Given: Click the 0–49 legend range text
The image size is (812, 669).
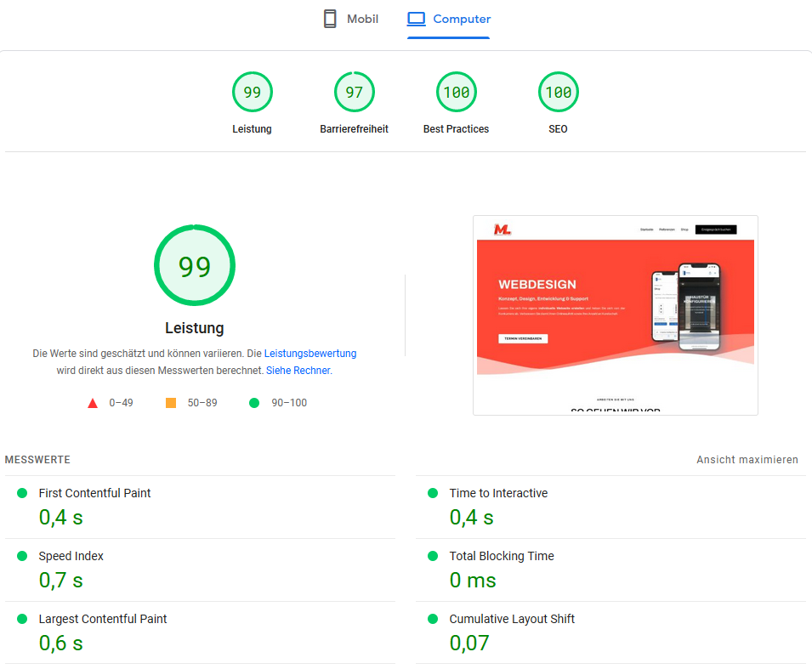Looking at the screenshot, I should pyautogui.click(x=122, y=403).
